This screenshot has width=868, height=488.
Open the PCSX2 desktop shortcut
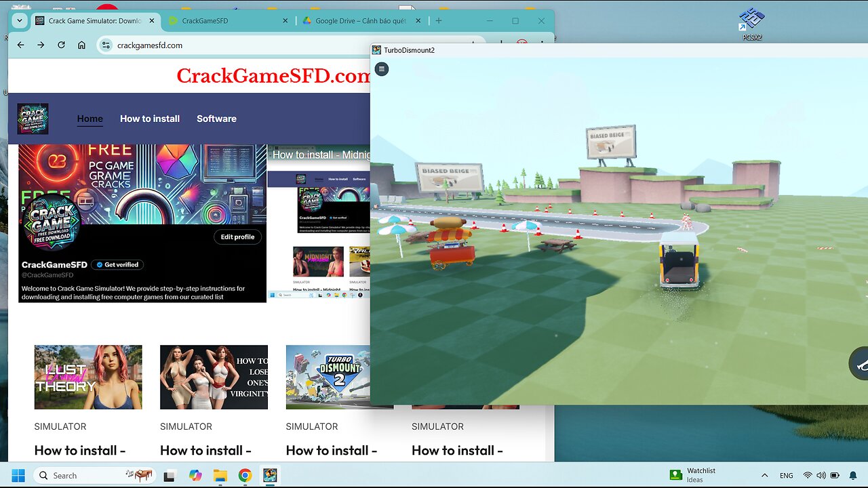[x=751, y=24]
